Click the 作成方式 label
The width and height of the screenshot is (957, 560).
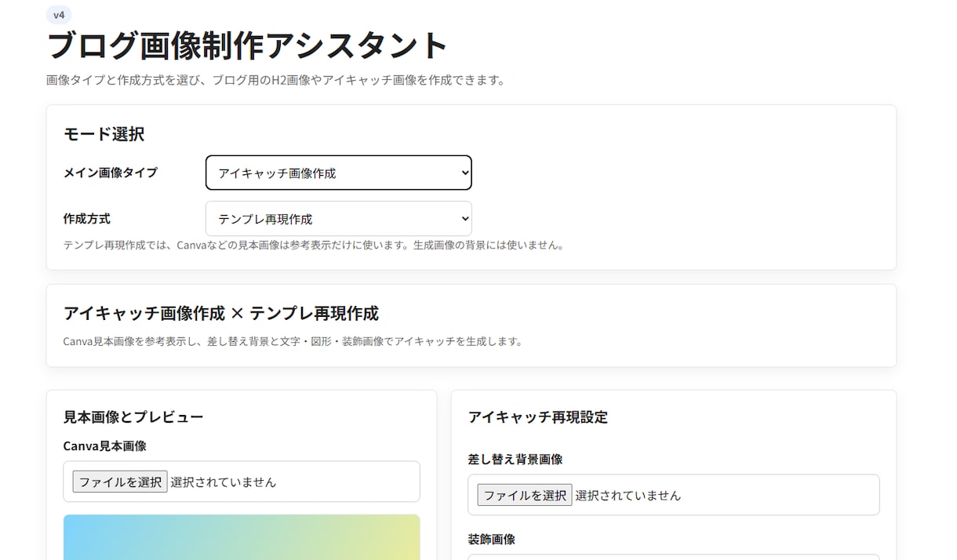87,219
